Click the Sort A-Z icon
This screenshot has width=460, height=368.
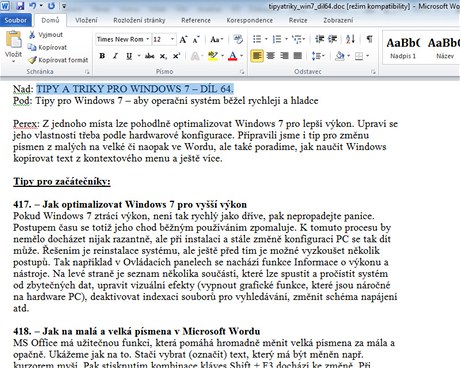(x=350, y=39)
